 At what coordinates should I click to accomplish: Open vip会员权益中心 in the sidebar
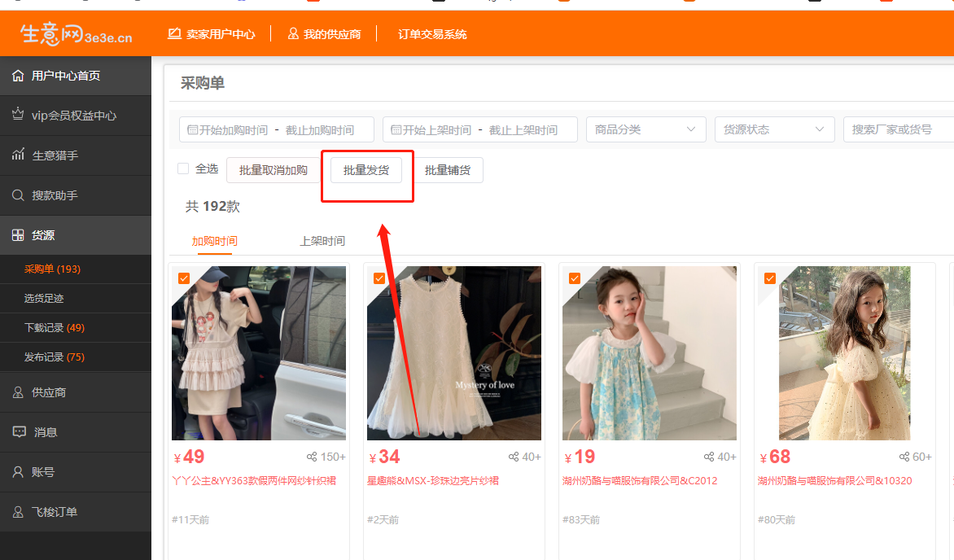pos(76,115)
